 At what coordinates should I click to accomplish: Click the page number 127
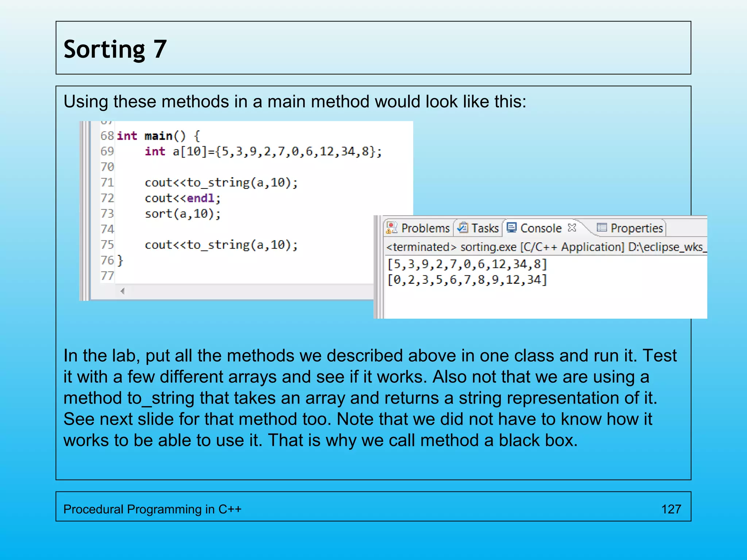[671, 509]
